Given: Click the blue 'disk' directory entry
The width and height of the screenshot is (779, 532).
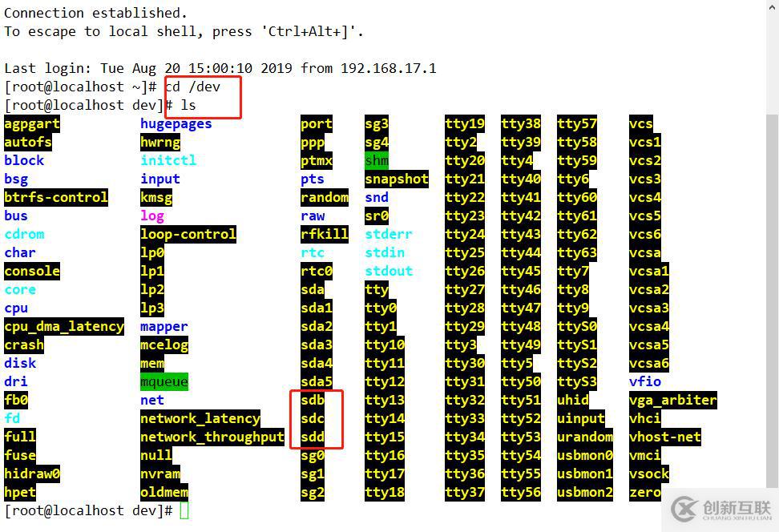Looking at the screenshot, I should pos(20,363).
